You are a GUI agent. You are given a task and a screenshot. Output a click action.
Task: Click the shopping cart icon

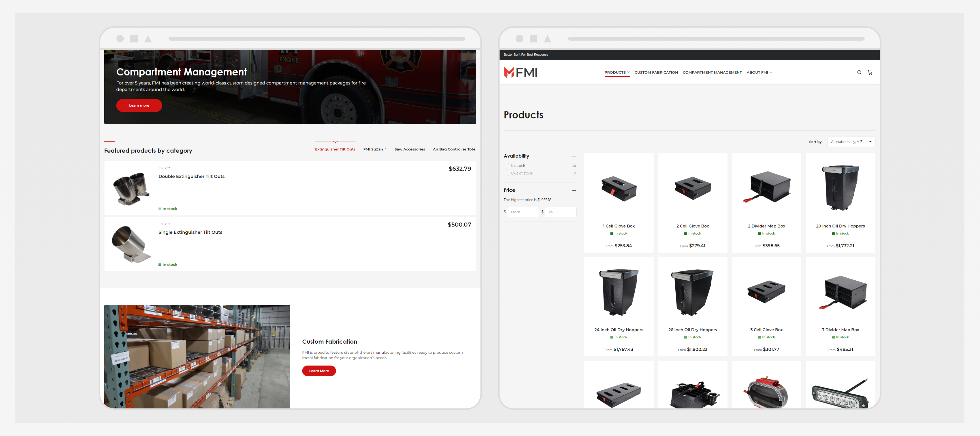[x=871, y=72]
